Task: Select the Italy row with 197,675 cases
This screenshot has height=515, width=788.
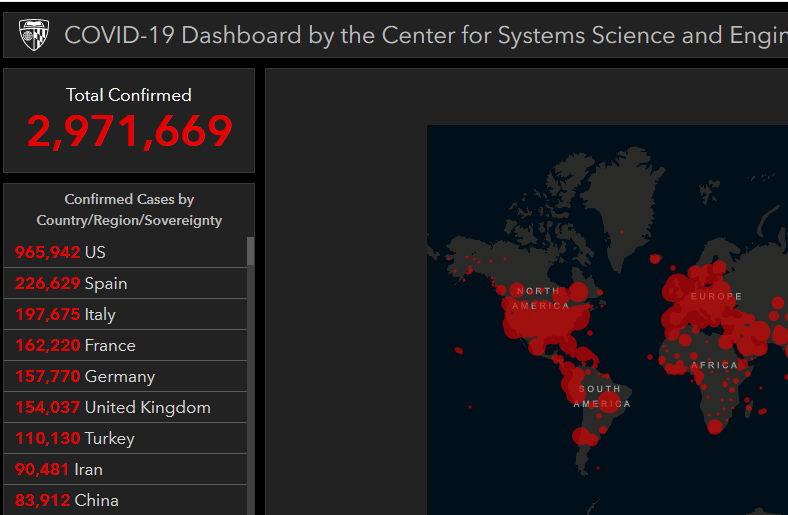Action: click(125, 314)
